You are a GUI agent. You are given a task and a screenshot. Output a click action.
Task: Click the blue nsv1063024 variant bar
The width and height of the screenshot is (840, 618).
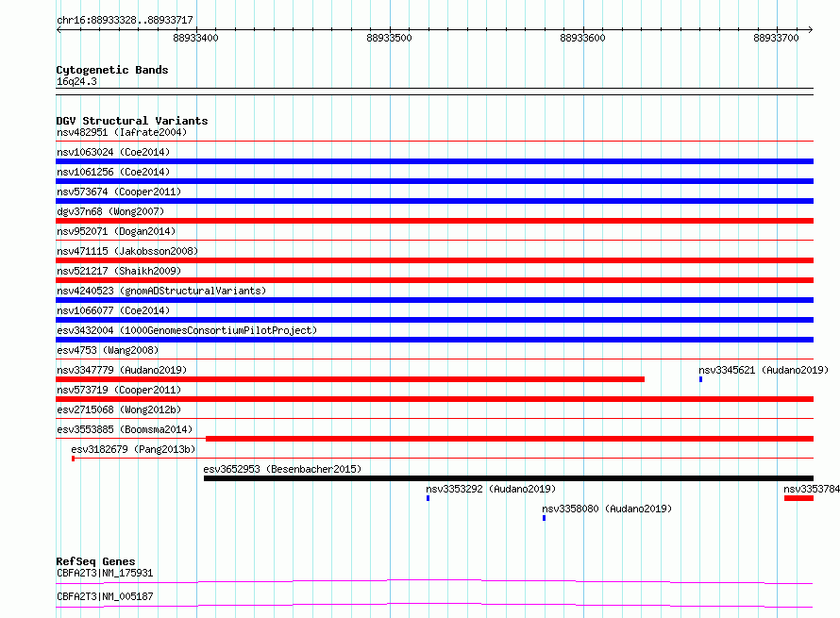pos(434,161)
